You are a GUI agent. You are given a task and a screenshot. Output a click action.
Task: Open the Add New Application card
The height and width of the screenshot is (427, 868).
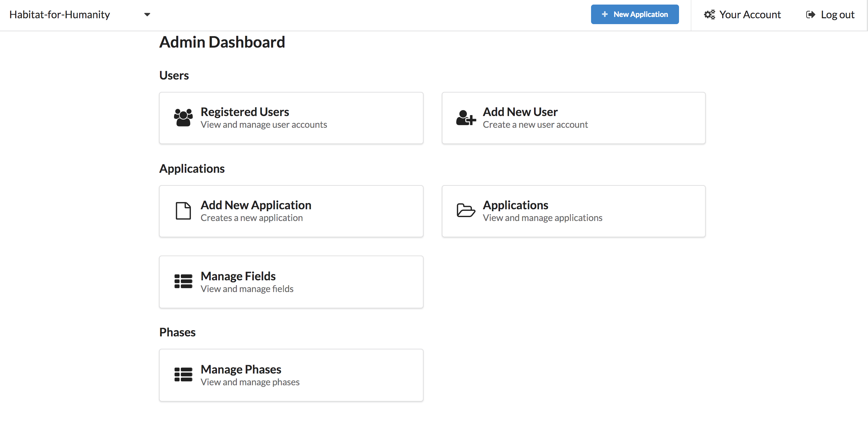pyautogui.click(x=291, y=211)
